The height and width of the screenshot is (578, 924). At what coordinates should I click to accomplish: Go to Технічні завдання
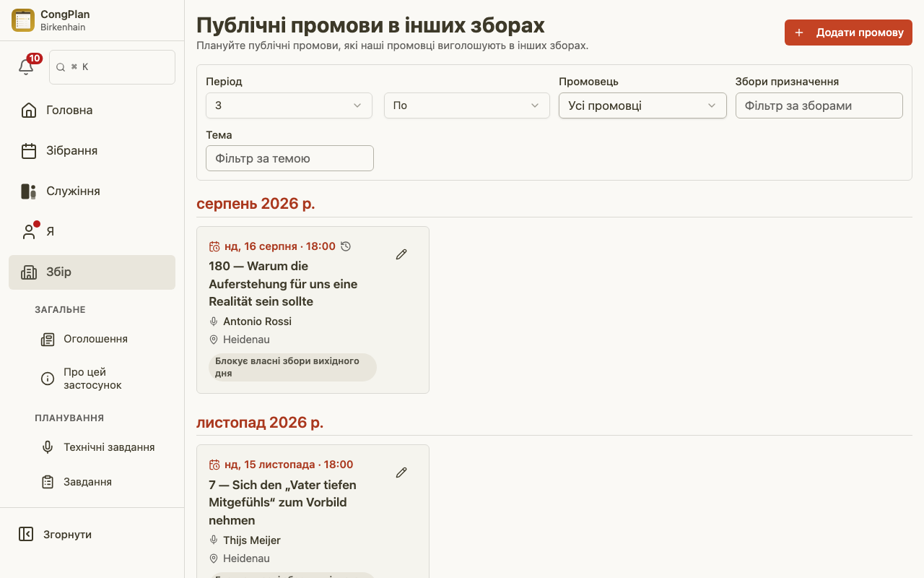104,447
